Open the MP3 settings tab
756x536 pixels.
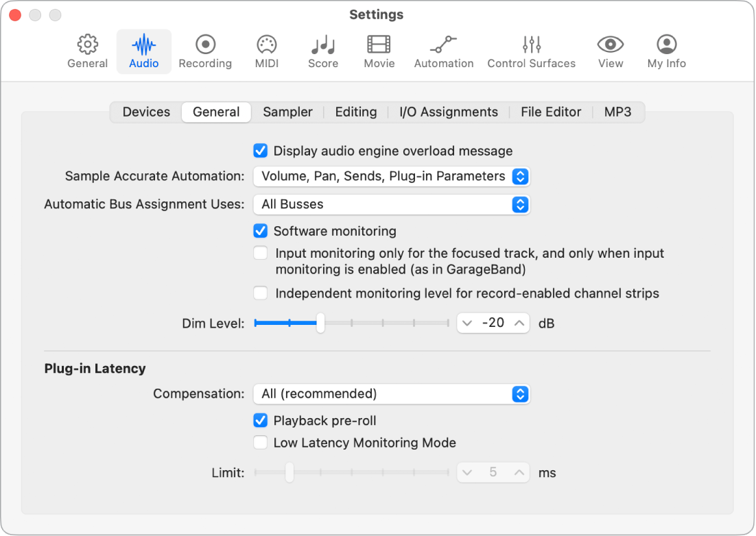(x=617, y=112)
